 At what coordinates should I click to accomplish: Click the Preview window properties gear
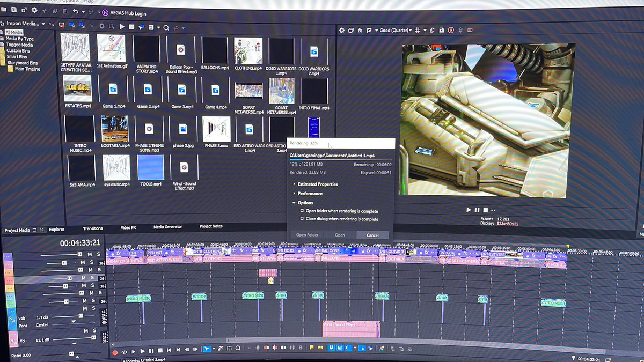(342, 31)
